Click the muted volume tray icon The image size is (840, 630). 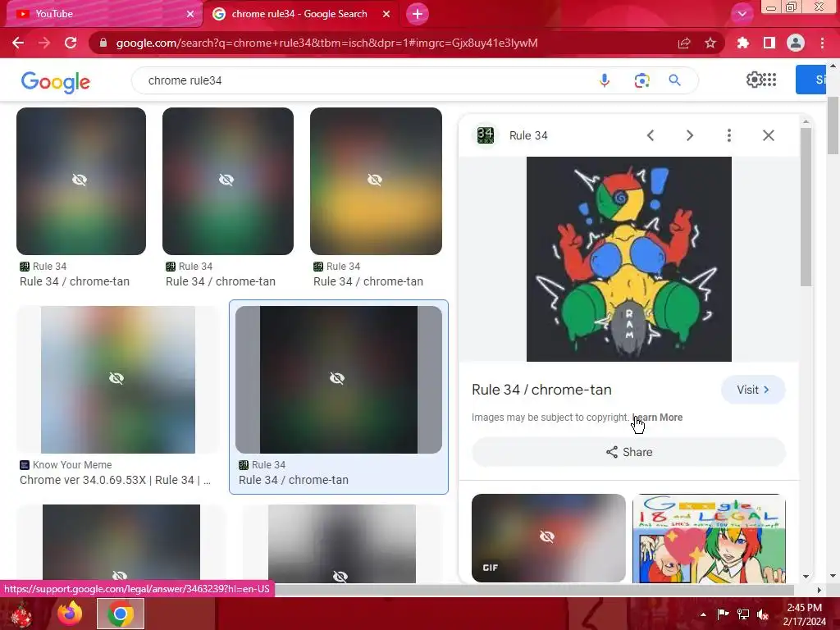(763, 614)
